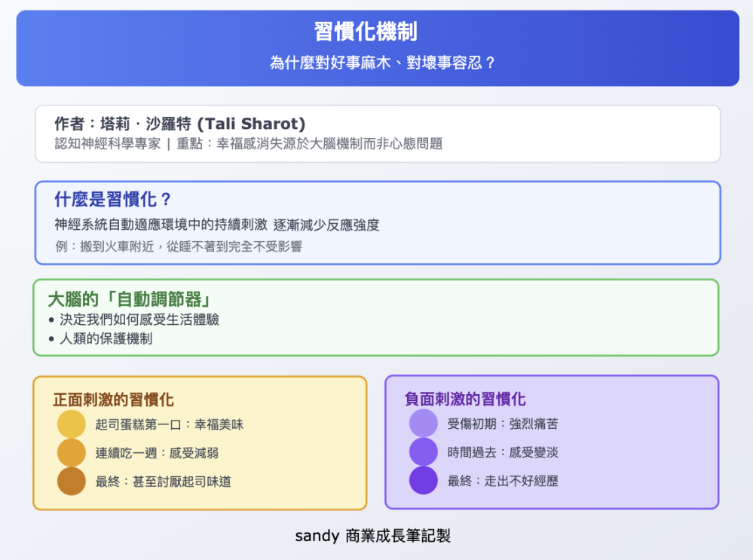The image size is (753, 560).
Task: Click the title 習慣化機制
Action: click(366, 32)
